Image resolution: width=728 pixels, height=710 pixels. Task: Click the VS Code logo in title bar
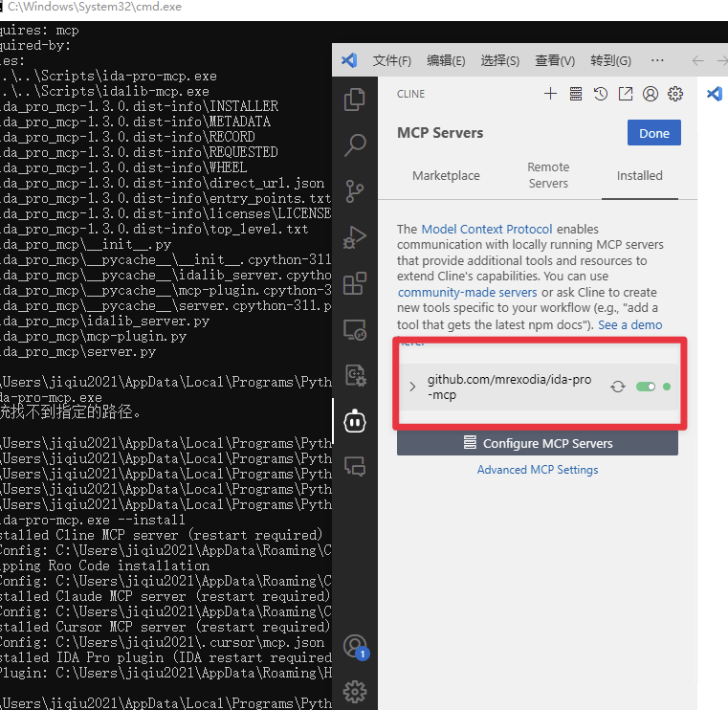pyautogui.click(x=349, y=60)
